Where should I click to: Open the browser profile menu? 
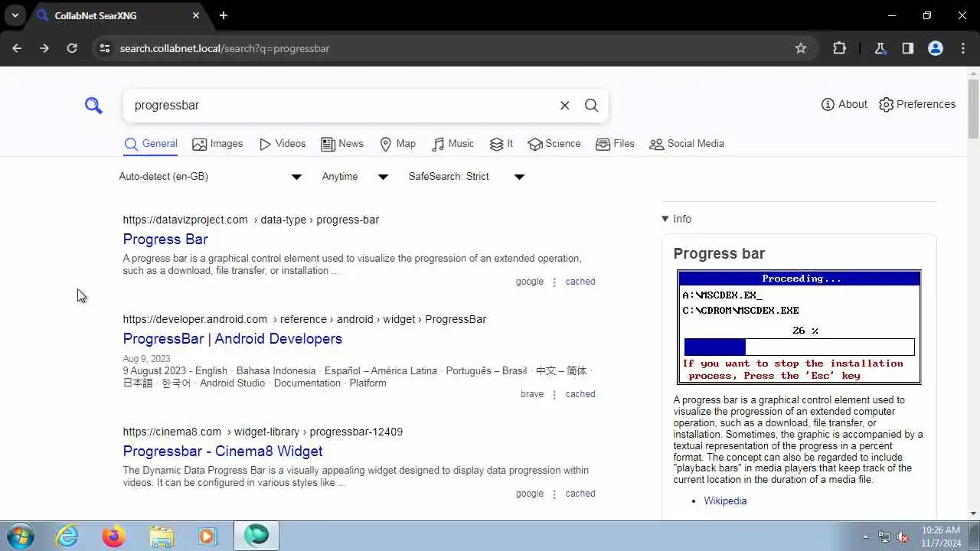(x=935, y=48)
